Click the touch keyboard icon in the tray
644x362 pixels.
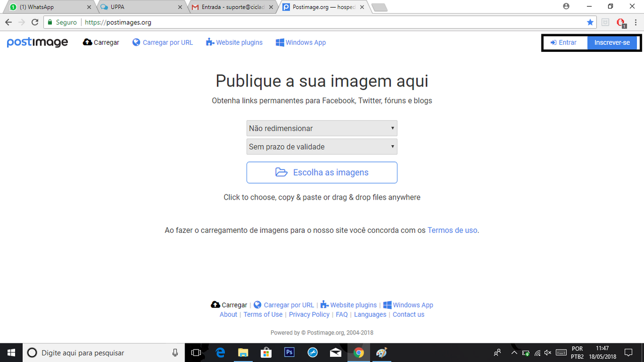coord(561,353)
